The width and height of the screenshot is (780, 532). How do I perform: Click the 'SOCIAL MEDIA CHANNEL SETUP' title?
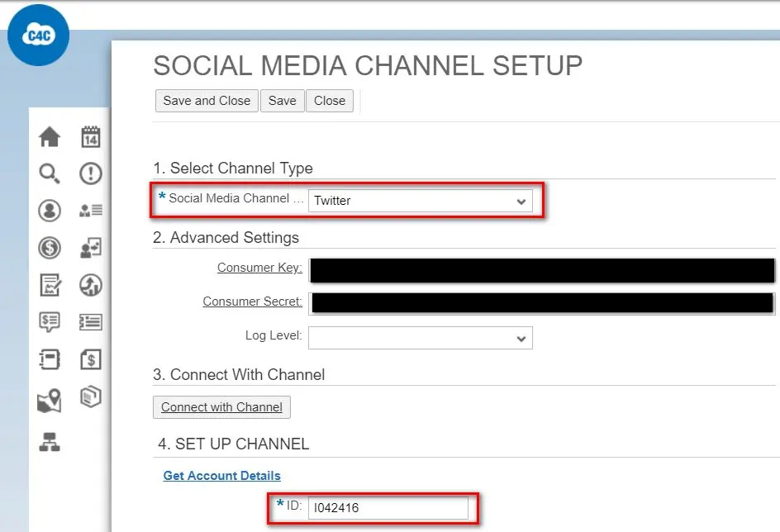[x=368, y=65]
